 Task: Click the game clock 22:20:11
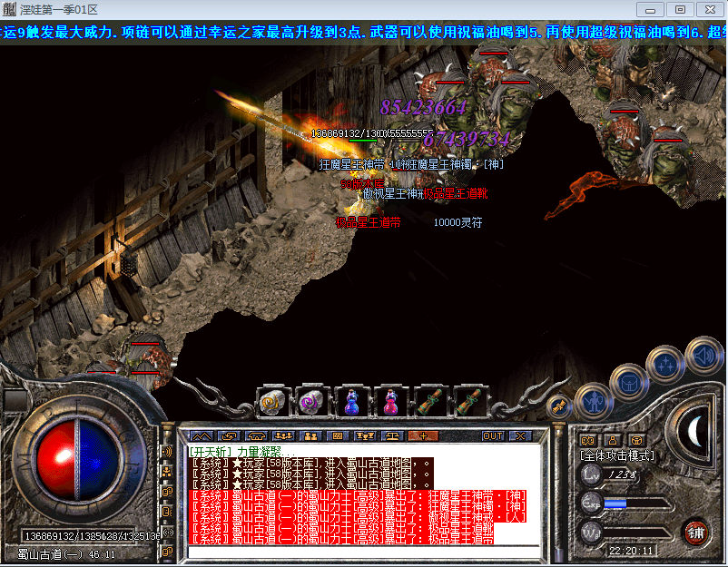pyautogui.click(x=631, y=551)
